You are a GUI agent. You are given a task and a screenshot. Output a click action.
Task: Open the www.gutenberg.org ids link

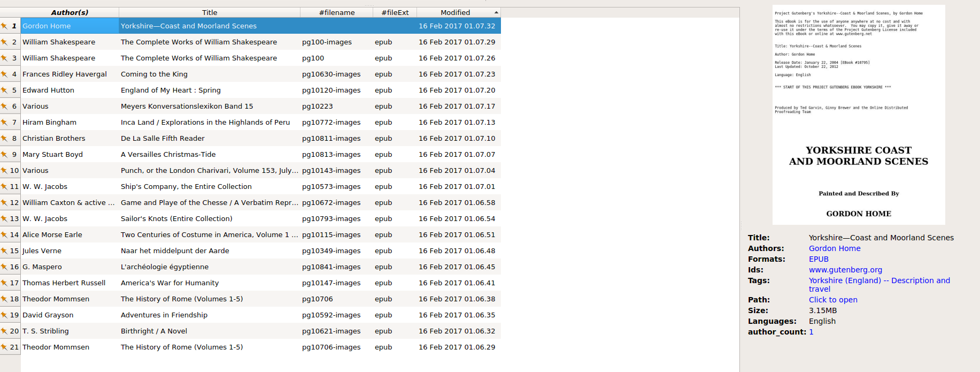tap(845, 270)
